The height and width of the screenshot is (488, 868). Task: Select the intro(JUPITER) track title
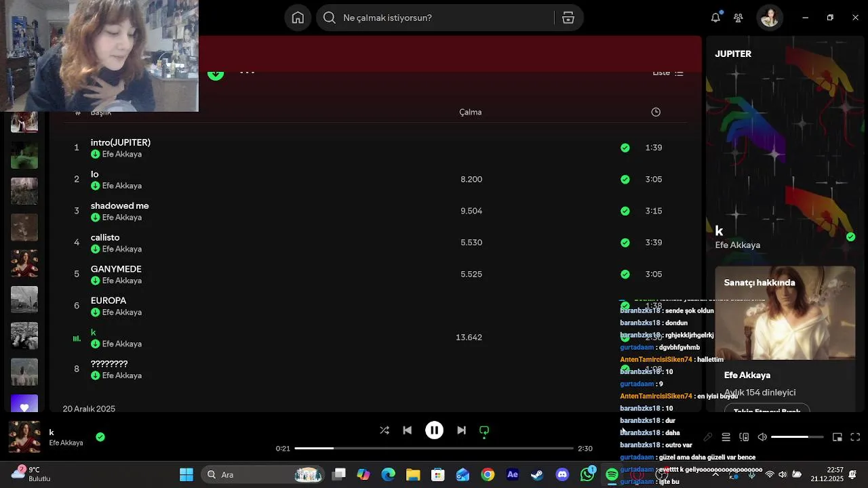pyautogui.click(x=121, y=142)
